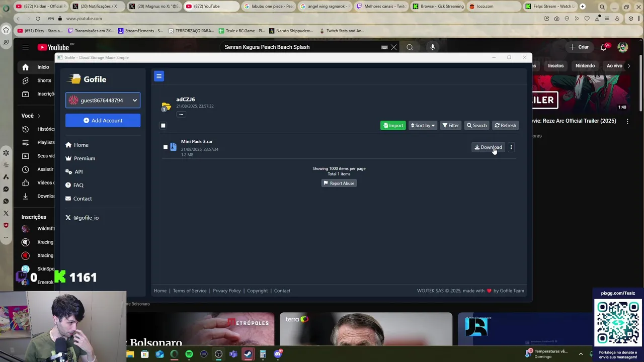The width and height of the screenshot is (644, 362).
Task: Open the on-screen keyboard icon in YouTube search
Action: (x=384, y=47)
